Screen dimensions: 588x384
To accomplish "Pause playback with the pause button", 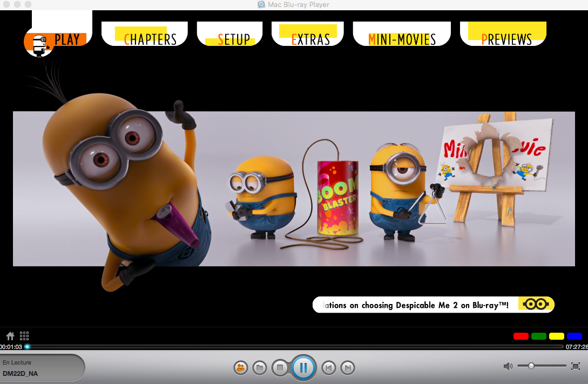I will pyautogui.click(x=303, y=367).
